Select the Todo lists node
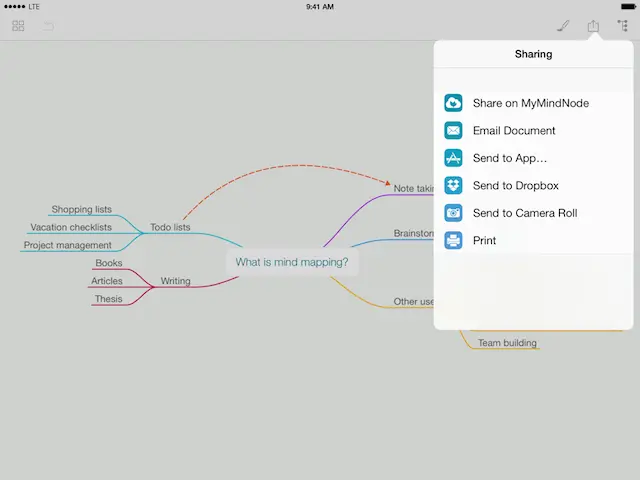The image size is (640, 480). (170, 227)
